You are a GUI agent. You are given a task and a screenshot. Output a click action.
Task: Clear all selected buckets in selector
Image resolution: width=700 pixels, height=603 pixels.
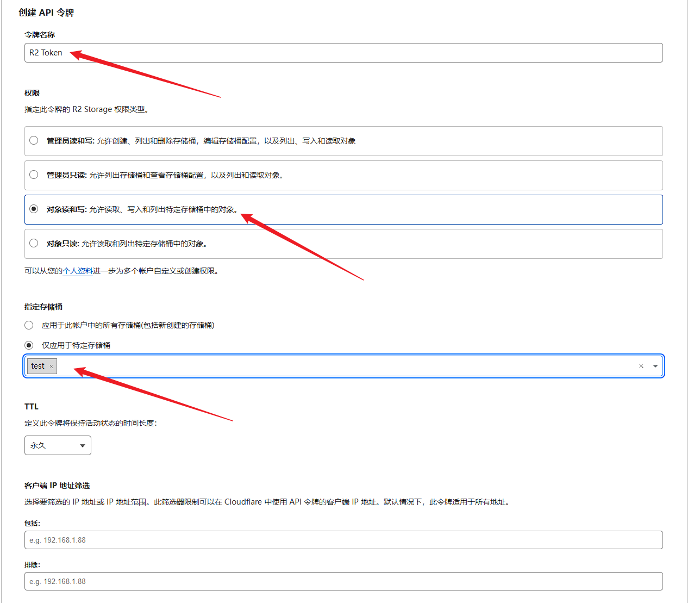point(641,366)
